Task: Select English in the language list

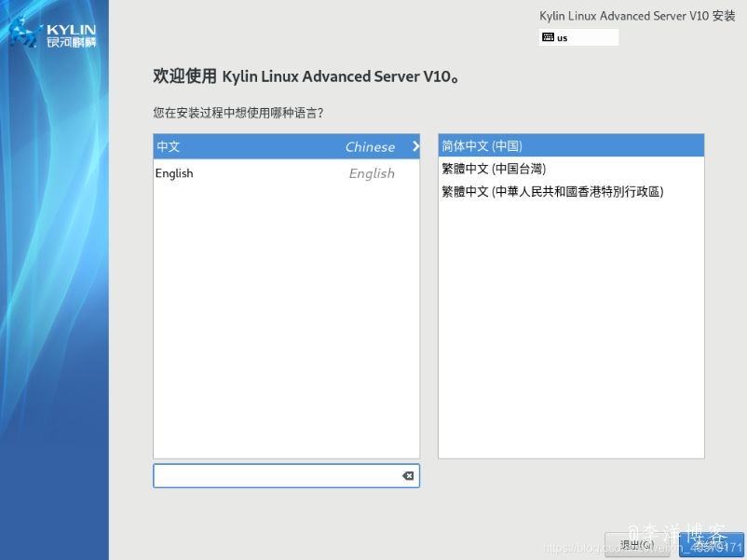Action: coord(279,173)
